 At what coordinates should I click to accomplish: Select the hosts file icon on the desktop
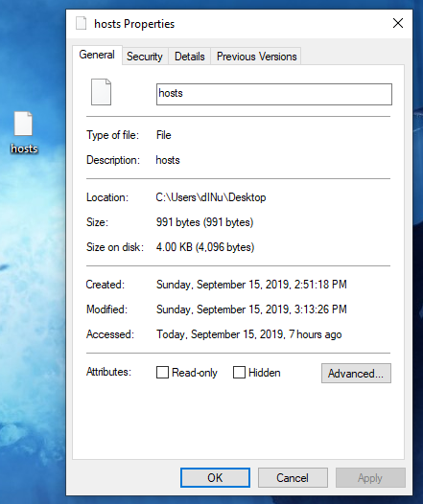[x=23, y=124]
